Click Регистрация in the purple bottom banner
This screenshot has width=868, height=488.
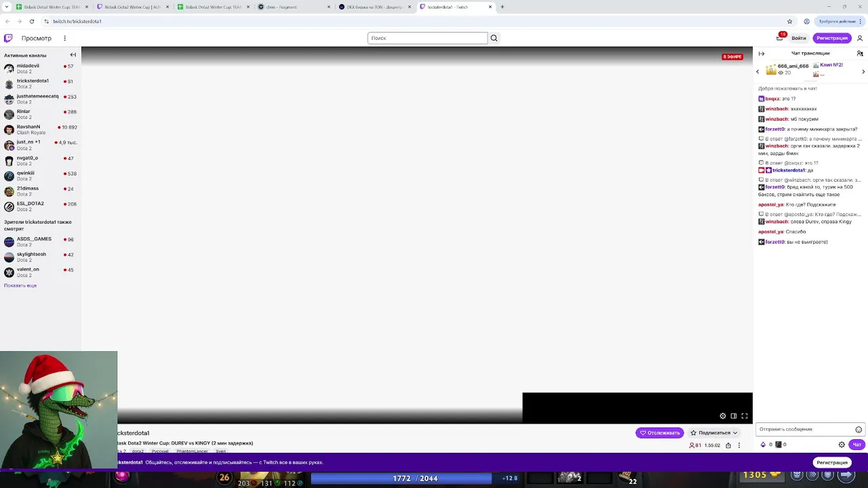point(832,462)
